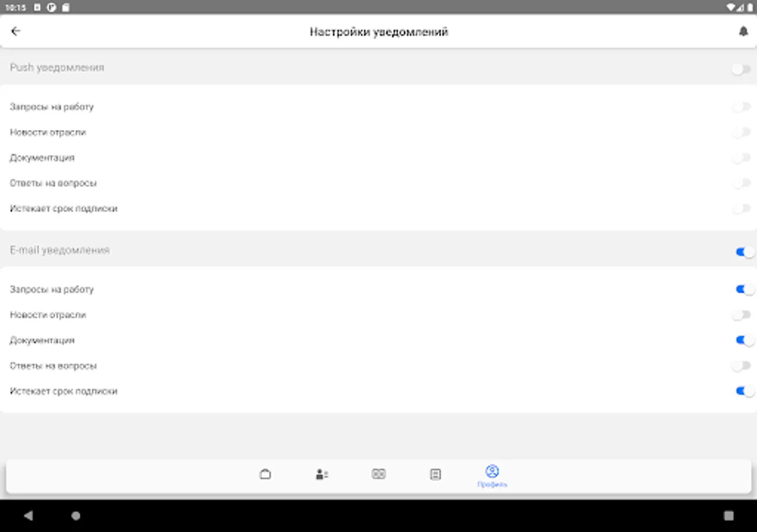The height and width of the screenshot is (532, 757).
Task: Enable the Push уведомления master switch
Action: coord(742,69)
